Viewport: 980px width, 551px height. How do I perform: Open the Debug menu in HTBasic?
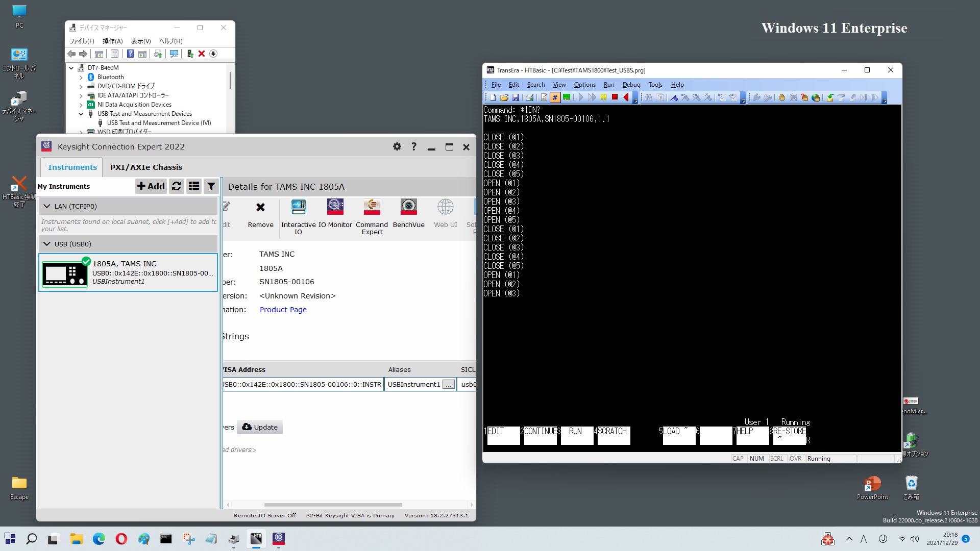pos(631,85)
